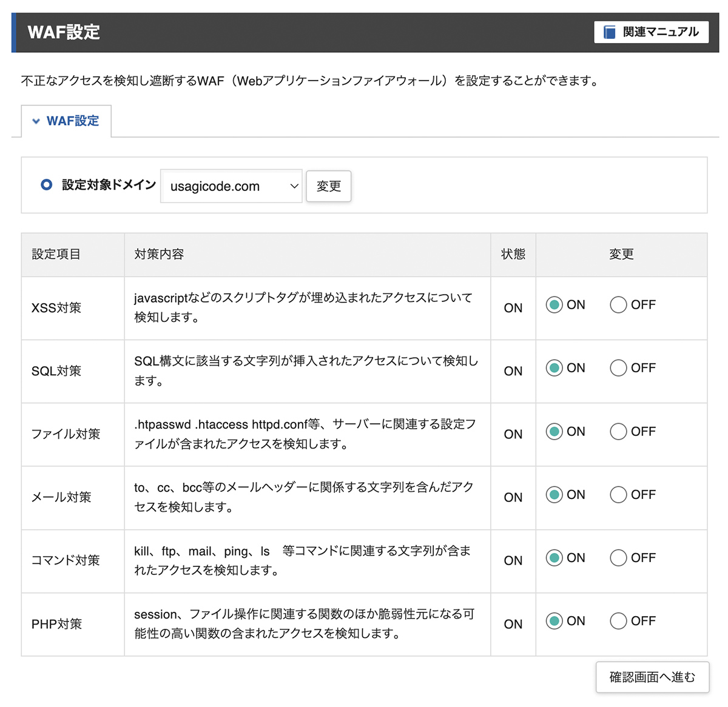
Task: Click the XSS対策 row label
Action: (x=56, y=308)
